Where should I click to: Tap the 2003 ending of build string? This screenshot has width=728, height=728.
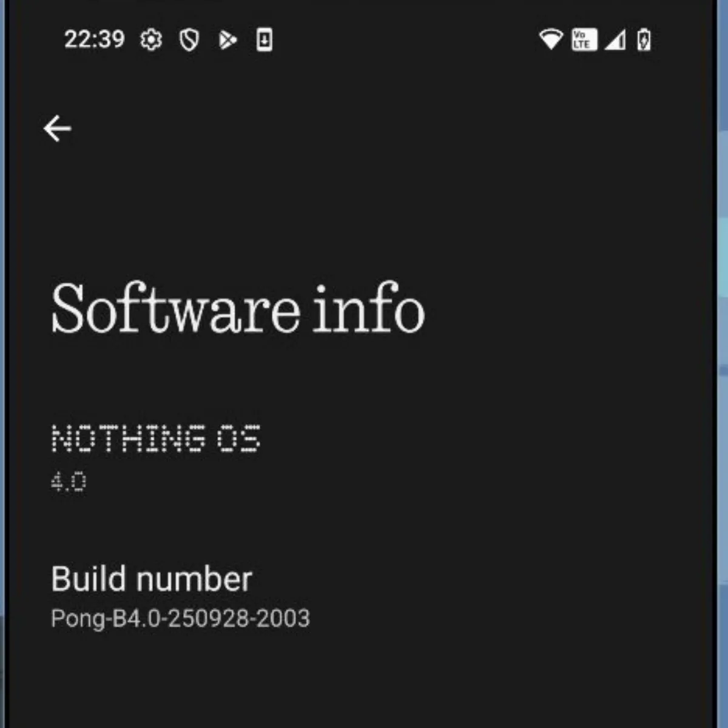pos(283,618)
